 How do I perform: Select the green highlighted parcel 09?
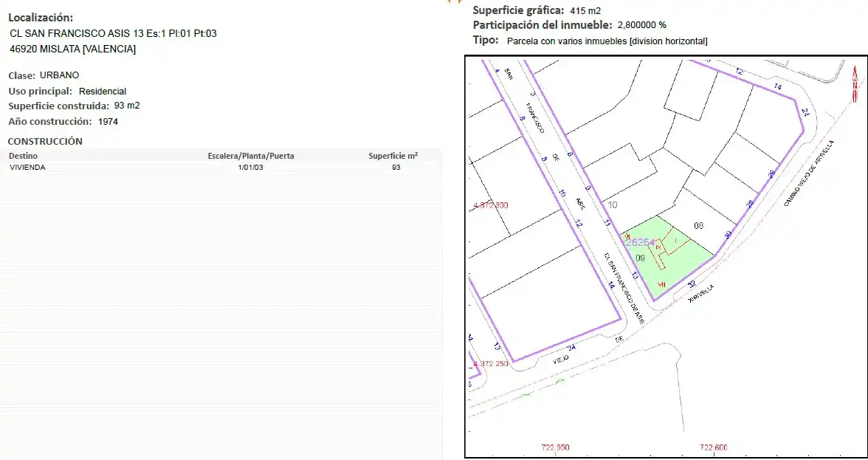tap(666, 258)
